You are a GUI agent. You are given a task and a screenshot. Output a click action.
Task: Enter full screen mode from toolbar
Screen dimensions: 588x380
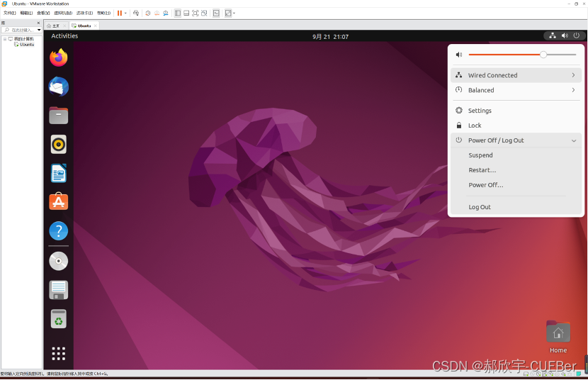click(196, 13)
